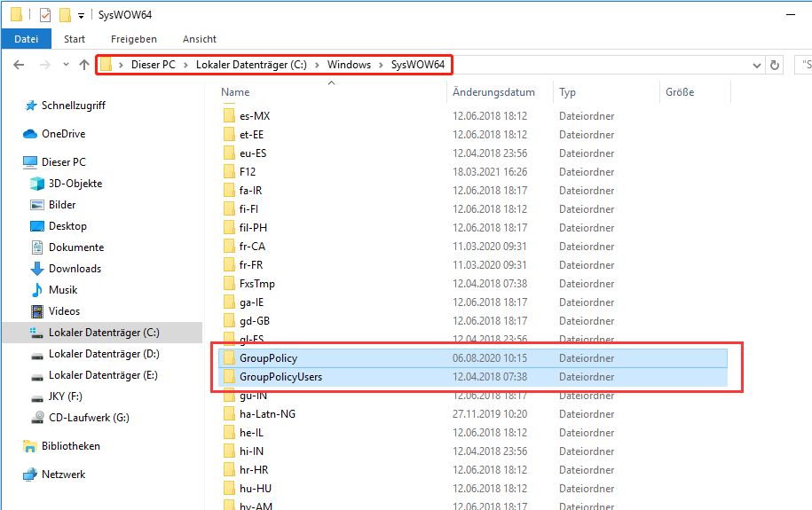The width and height of the screenshot is (812, 510).
Task: Select Dieser PC in the navigation pane
Action: [x=64, y=162]
